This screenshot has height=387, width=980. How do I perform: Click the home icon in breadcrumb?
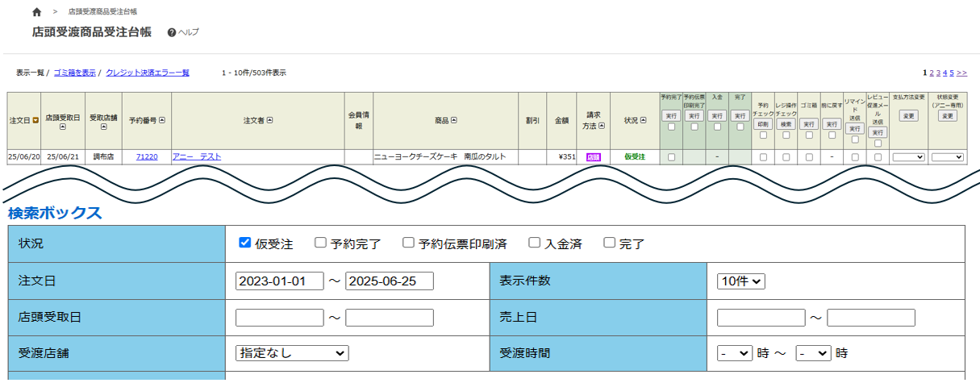point(37,13)
